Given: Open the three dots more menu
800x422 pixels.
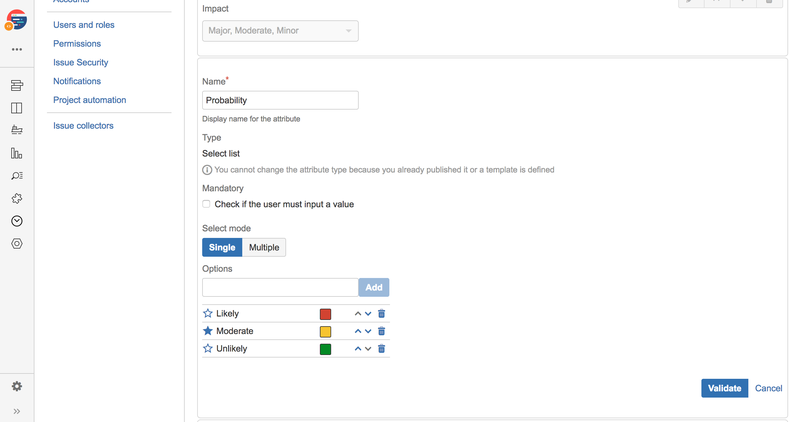Looking at the screenshot, I should 16,49.
